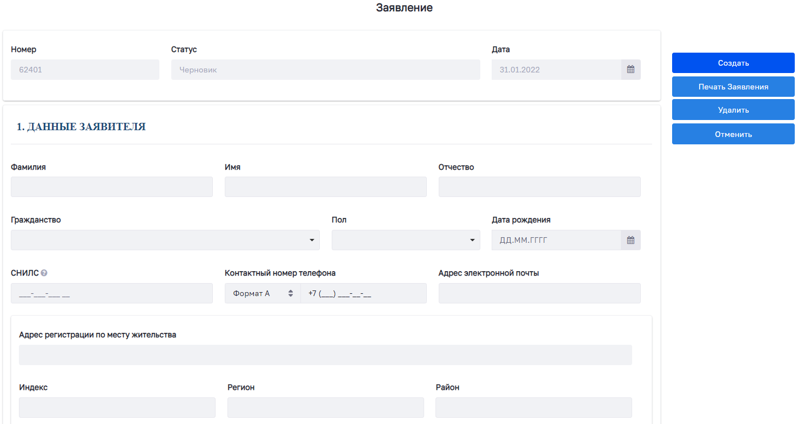This screenshot has width=798, height=424.
Task: Open calendar icon in Дата рождения field
Action: pyautogui.click(x=630, y=240)
